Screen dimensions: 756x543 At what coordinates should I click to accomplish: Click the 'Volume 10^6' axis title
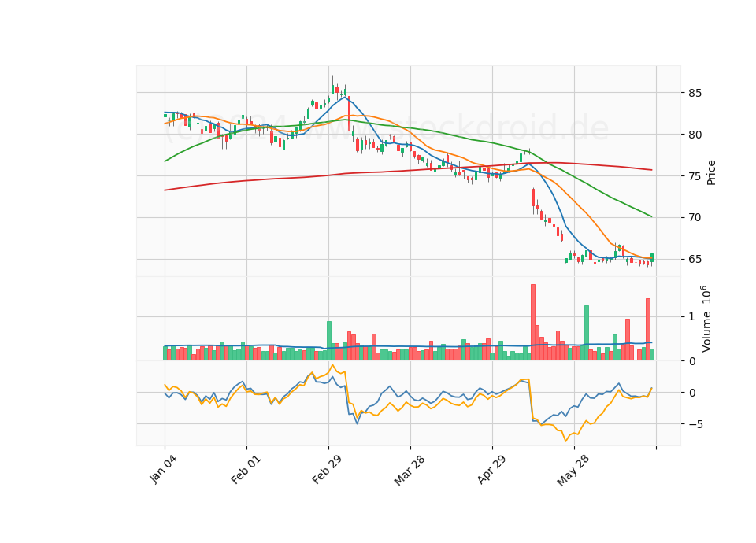click(706, 319)
